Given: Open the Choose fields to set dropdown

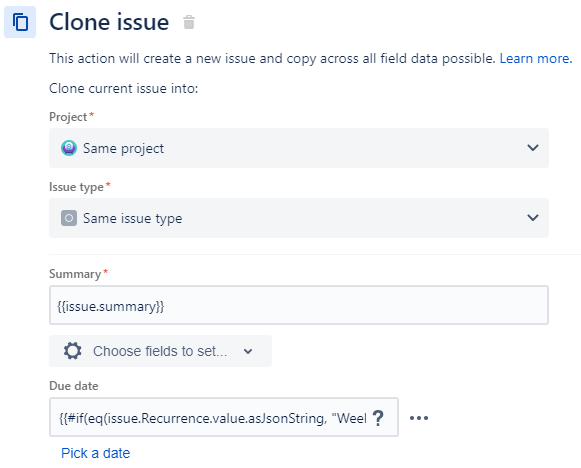Looking at the screenshot, I should (160, 351).
